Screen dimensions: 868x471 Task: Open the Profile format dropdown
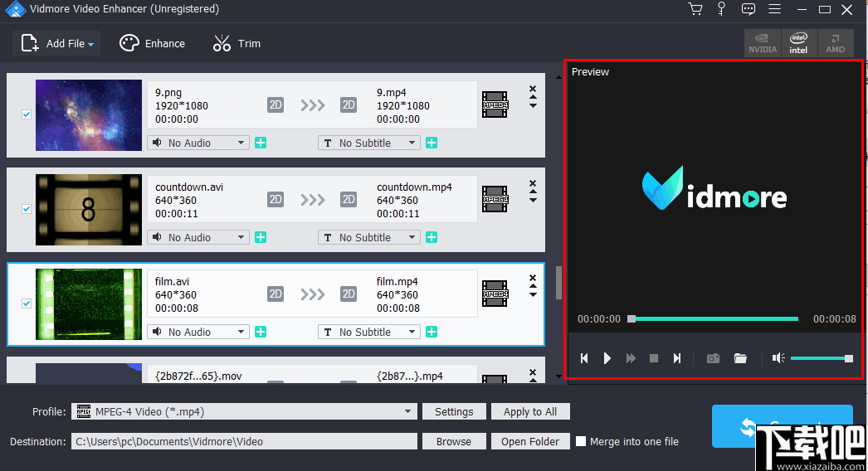click(x=244, y=412)
